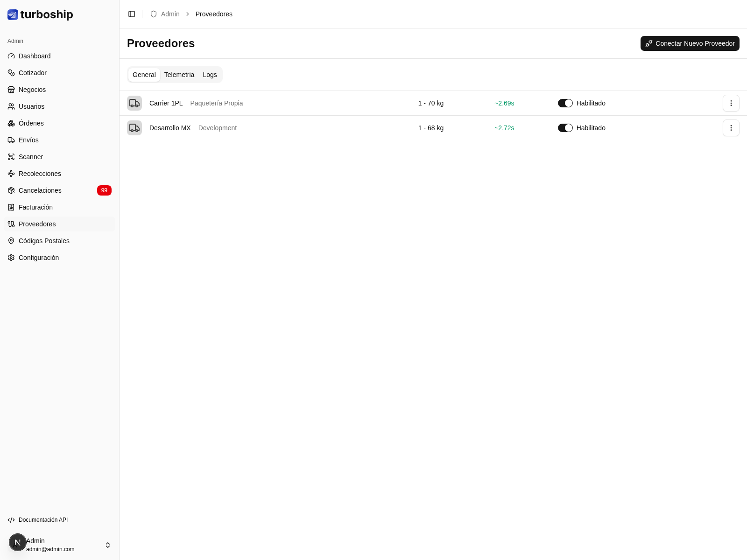Open the options menu for Carrier 1PL

(x=731, y=103)
